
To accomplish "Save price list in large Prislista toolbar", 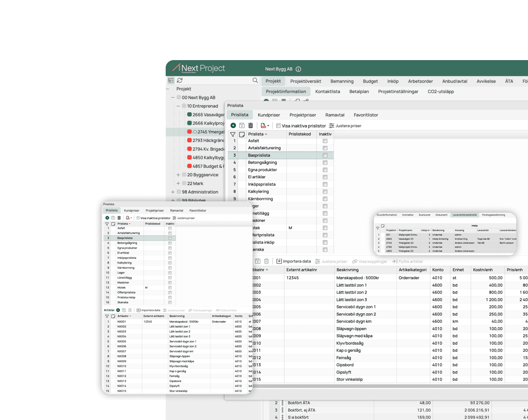I will tap(242, 125).
